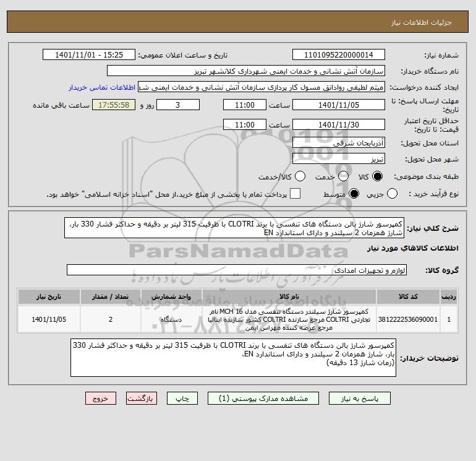Click remaining days field showing 3
Screen dimensions: 476x461
pos(178,105)
